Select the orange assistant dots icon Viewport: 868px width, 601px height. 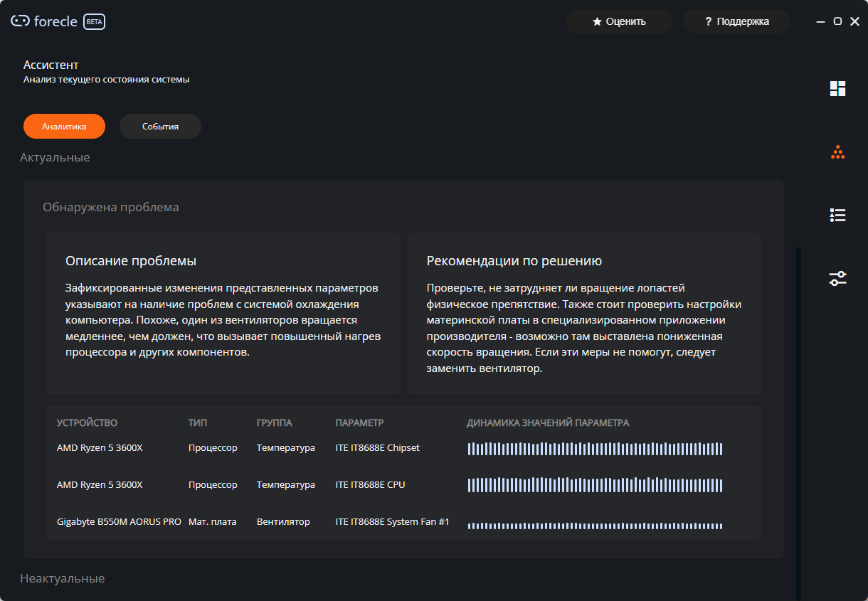837,152
